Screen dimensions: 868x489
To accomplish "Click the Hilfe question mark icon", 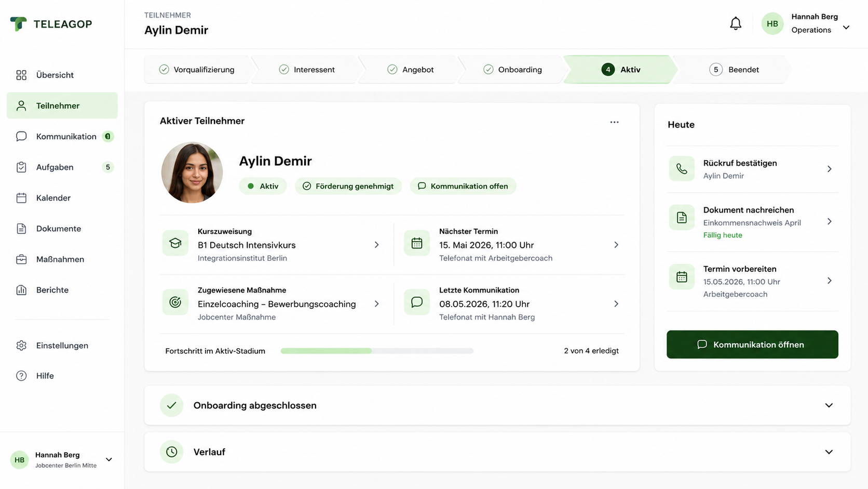I will coord(21,376).
